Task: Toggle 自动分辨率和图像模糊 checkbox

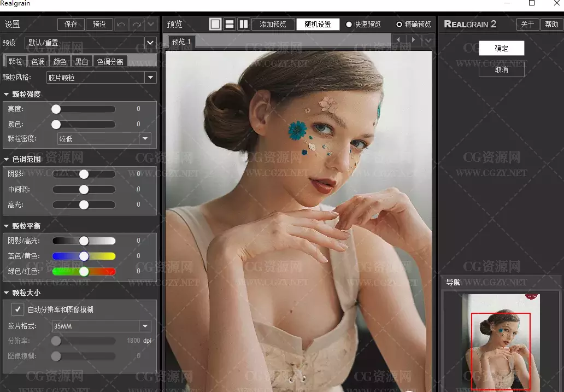Action: tap(17, 309)
